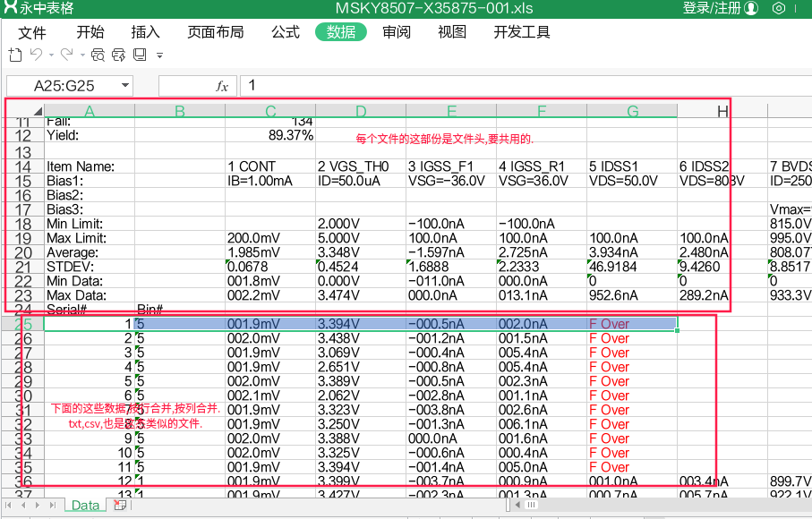Click the Redo arrow icon

click(x=67, y=54)
